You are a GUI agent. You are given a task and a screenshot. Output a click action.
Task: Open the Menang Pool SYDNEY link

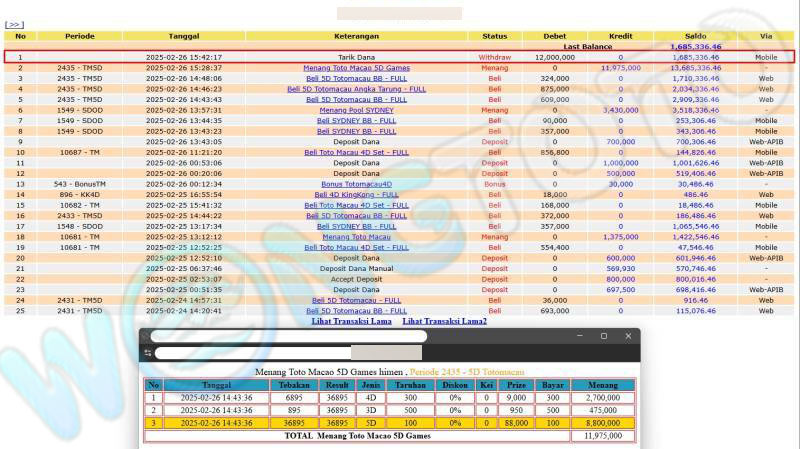356,110
